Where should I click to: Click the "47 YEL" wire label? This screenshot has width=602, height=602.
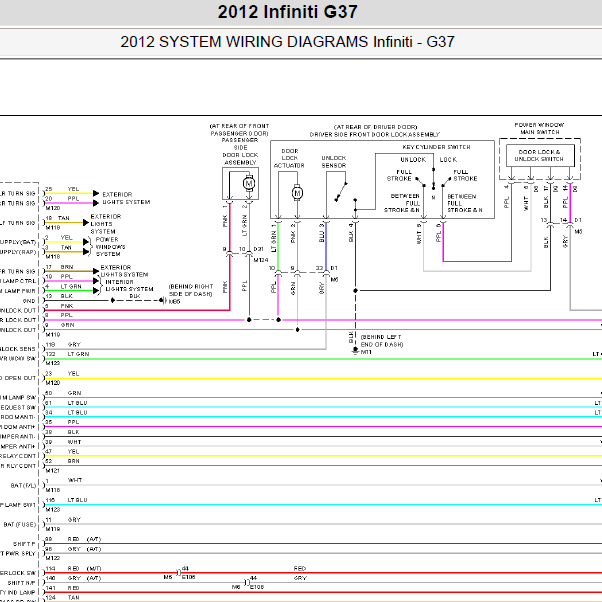62,452
